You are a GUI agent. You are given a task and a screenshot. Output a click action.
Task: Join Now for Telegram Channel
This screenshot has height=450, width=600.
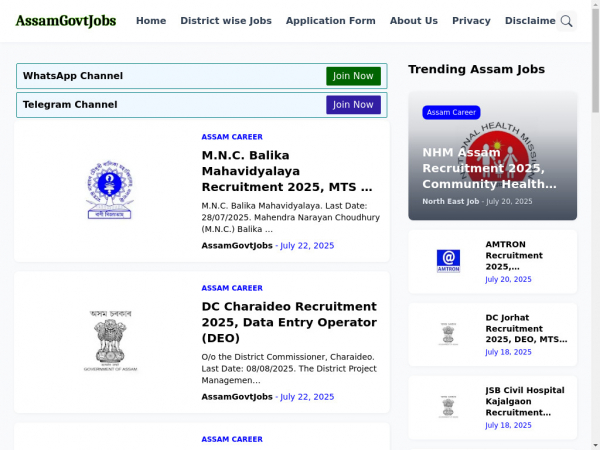353,104
